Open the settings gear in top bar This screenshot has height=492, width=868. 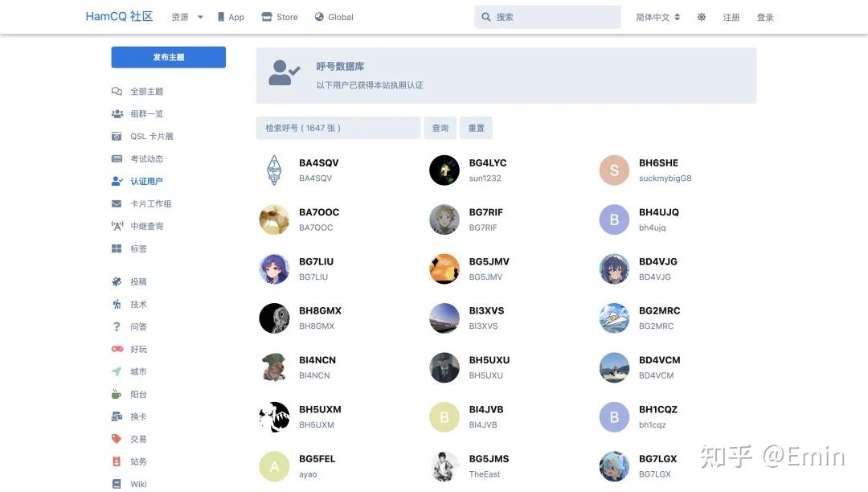(701, 16)
